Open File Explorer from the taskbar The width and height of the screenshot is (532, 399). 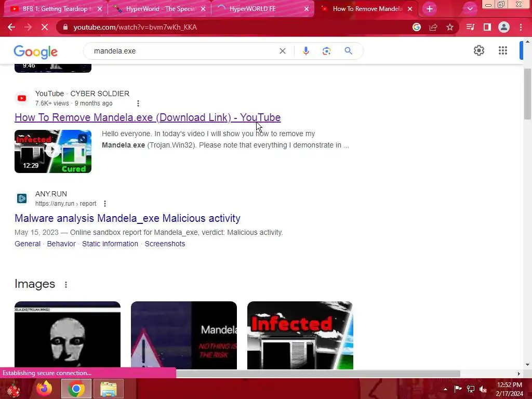click(x=109, y=389)
